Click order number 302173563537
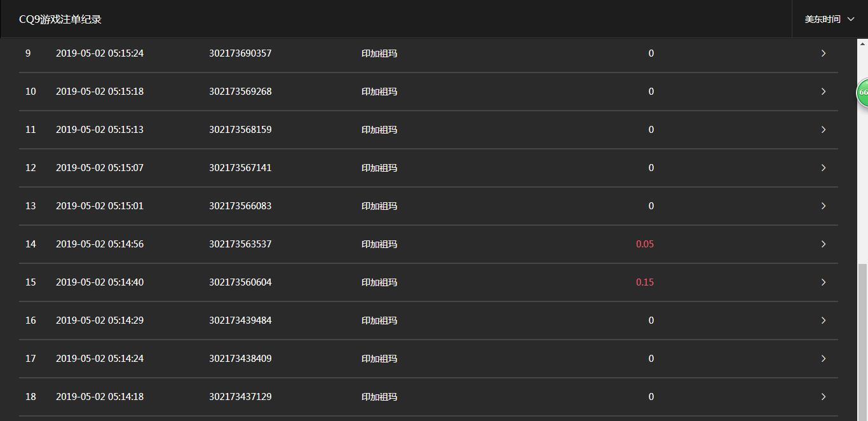Screen dimensions: 868x421 pyautogui.click(x=240, y=244)
